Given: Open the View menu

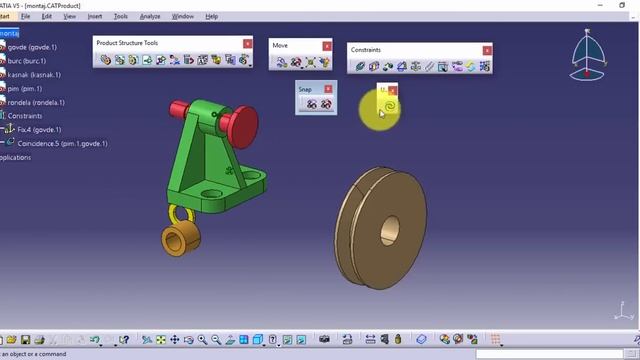Looking at the screenshot, I should tap(69, 16).
